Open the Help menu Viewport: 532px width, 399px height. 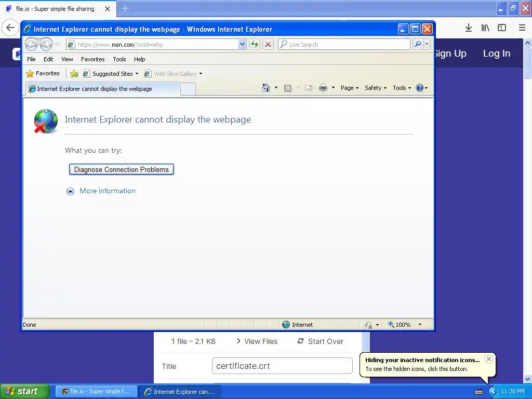[x=139, y=59]
